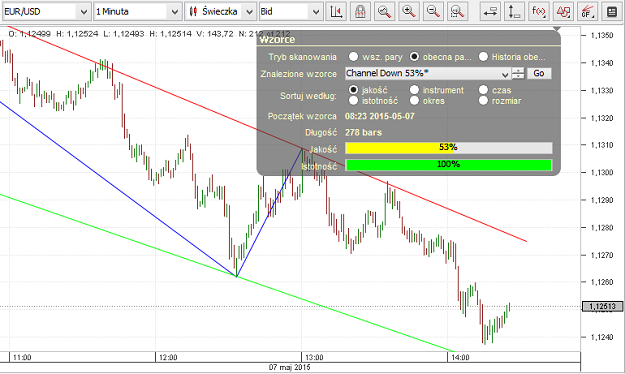Click the chart shift axis icon
625x374 pixels.
(336, 12)
